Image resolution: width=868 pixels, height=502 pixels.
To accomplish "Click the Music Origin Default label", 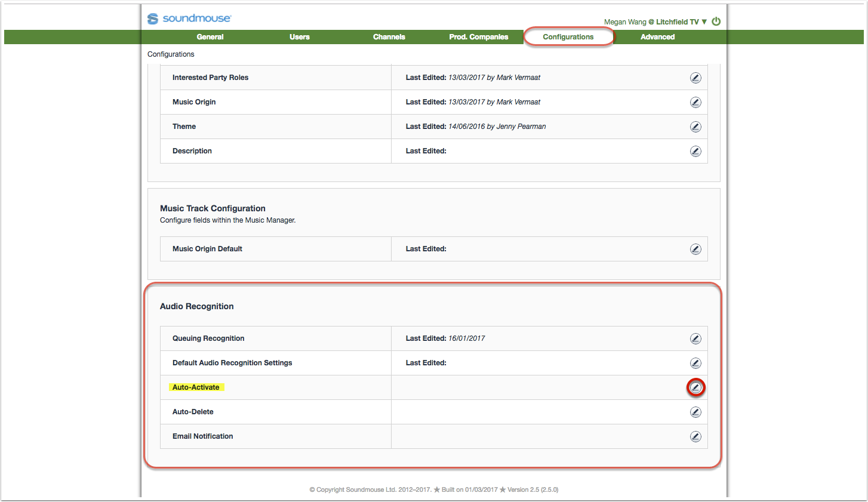I will click(x=207, y=249).
